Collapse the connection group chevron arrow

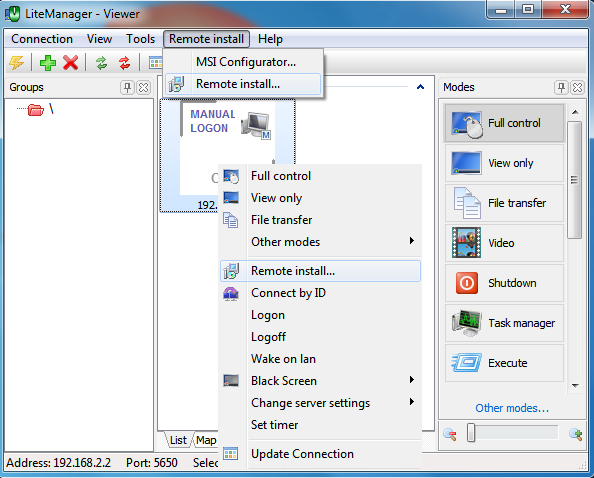(420, 87)
